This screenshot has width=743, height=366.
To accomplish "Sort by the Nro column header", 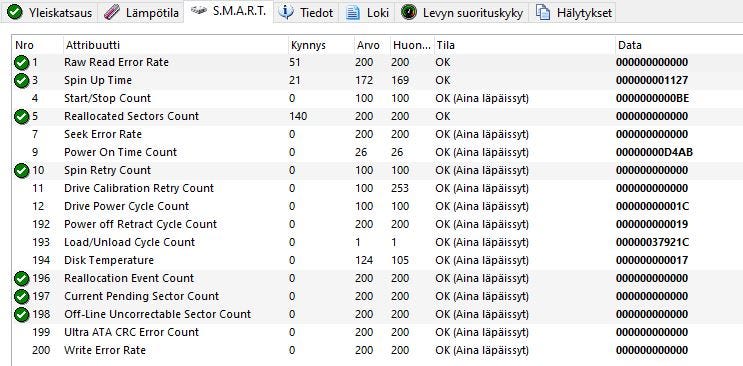I will point(37,45).
